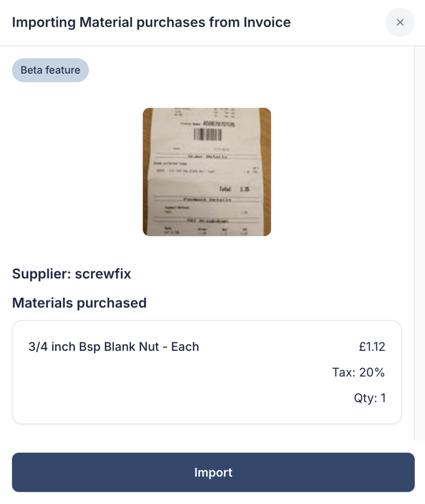Click the Tax: 20% field
The image size is (425, 504).
pos(358,372)
